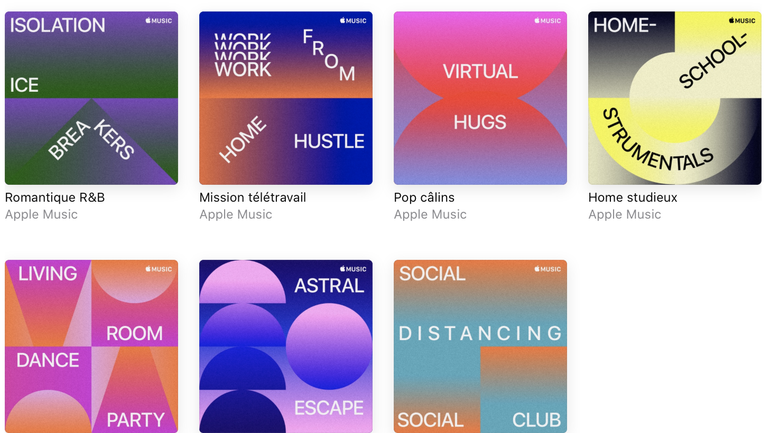Click the Romantique R&B title
Screen dimensions: 770x433
click(x=55, y=197)
